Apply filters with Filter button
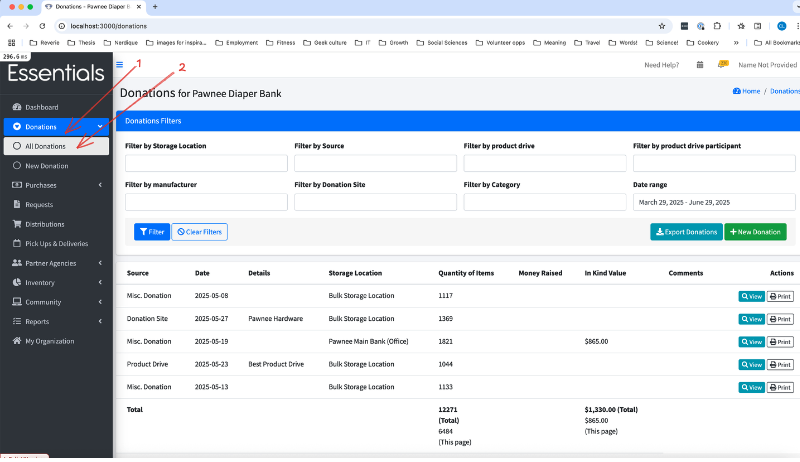The height and width of the screenshot is (462, 800). 152,232
